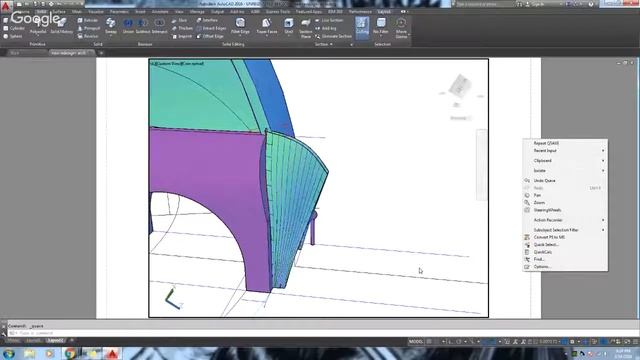Switch to the Model layout tab
This screenshot has height=360, width=640.
click(x=13, y=340)
